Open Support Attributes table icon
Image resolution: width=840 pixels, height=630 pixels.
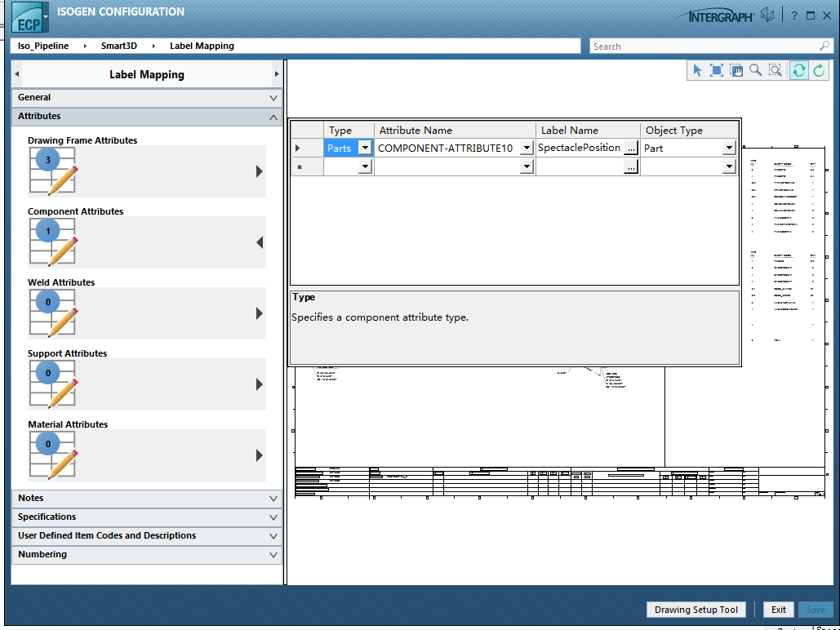pos(53,384)
